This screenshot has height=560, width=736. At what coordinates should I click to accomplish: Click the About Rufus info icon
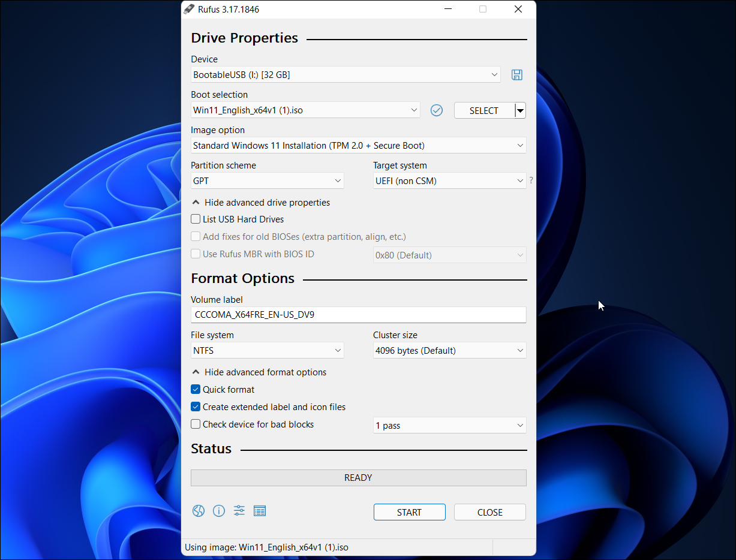click(x=219, y=511)
